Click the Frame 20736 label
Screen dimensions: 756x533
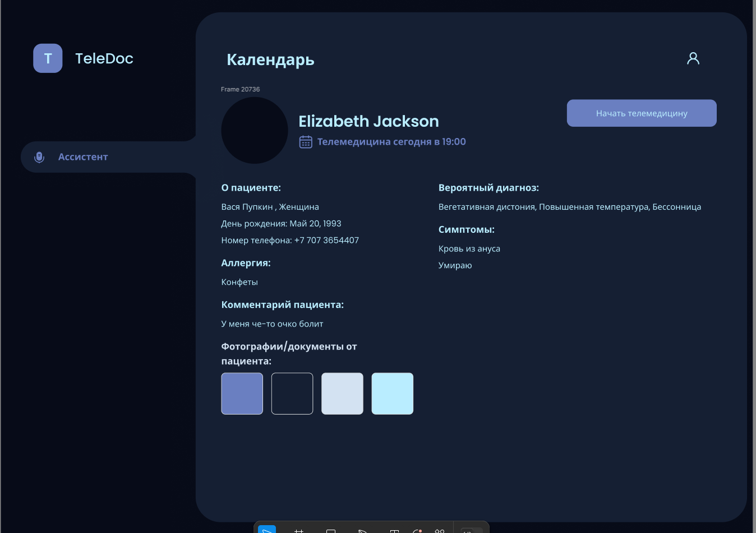click(241, 89)
